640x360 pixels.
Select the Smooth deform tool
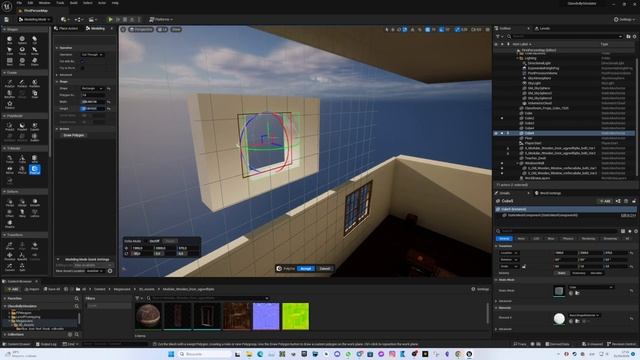35,202
